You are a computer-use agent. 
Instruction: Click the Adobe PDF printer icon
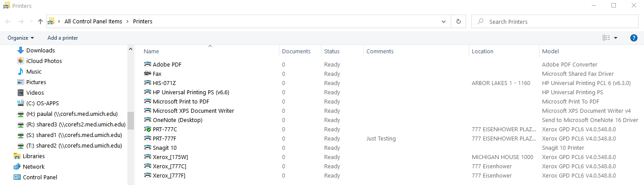point(147,64)
